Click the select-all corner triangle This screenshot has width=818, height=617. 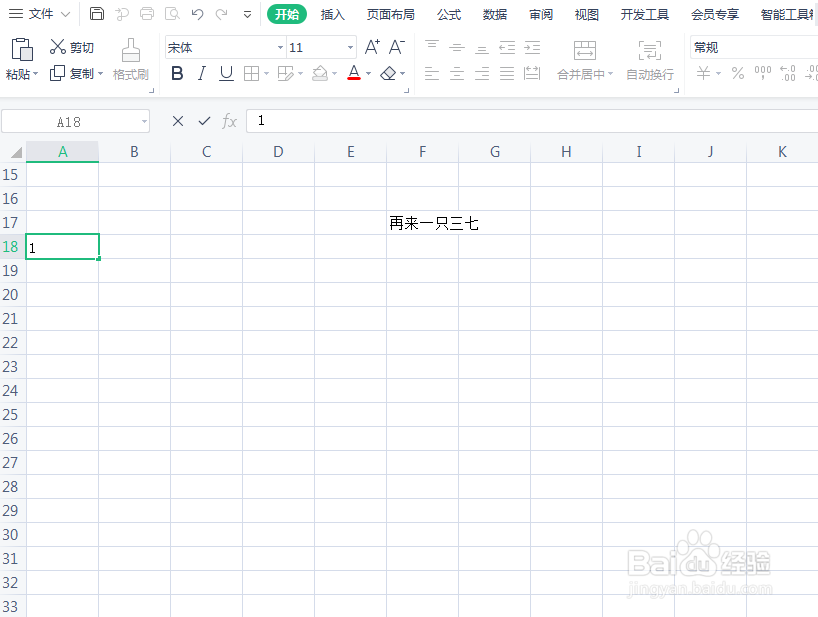[x=16, y=152]
